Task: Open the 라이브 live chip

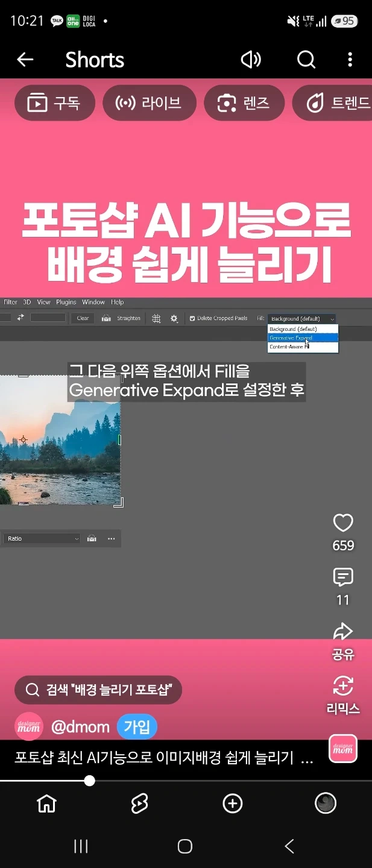Action: click(150, 103)
